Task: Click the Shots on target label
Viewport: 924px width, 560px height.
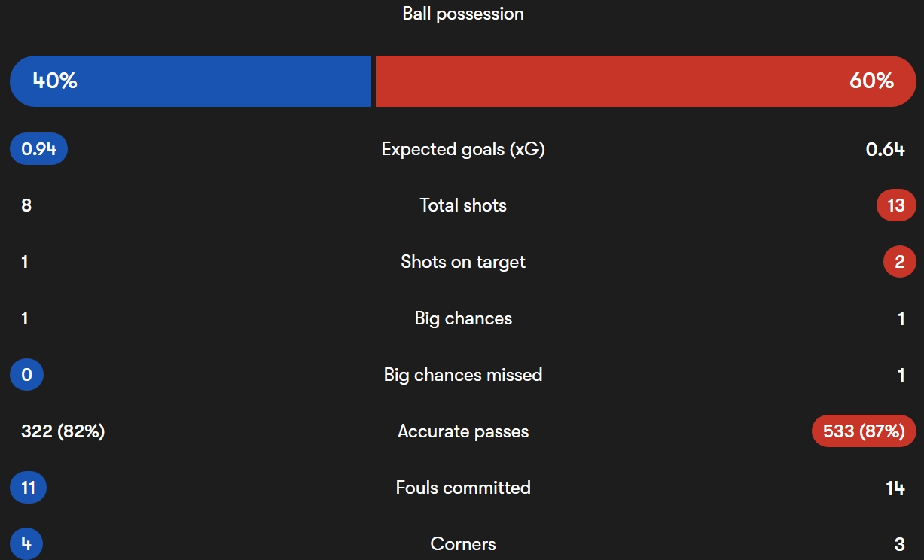Action: (463, 262)
